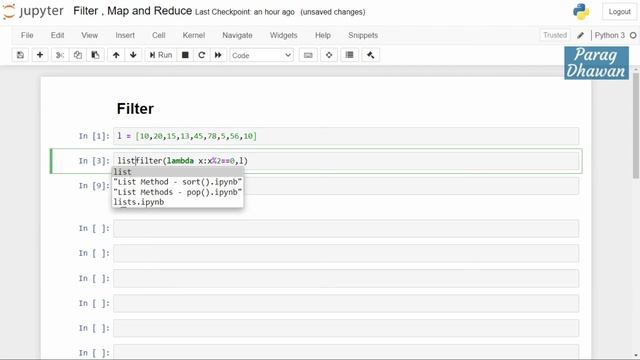640x360 pixels.
Task: Select 'list' autocomplete suggestion
Action: coord(178,172)
